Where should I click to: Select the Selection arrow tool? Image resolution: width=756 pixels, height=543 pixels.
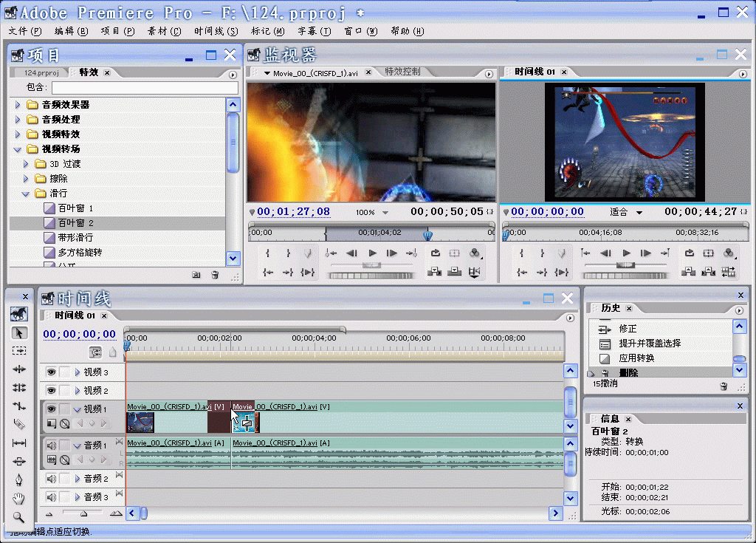click(x=18, y=333)
